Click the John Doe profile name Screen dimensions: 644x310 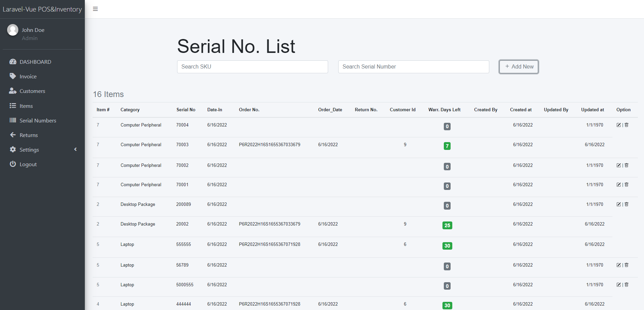[33, 30]
